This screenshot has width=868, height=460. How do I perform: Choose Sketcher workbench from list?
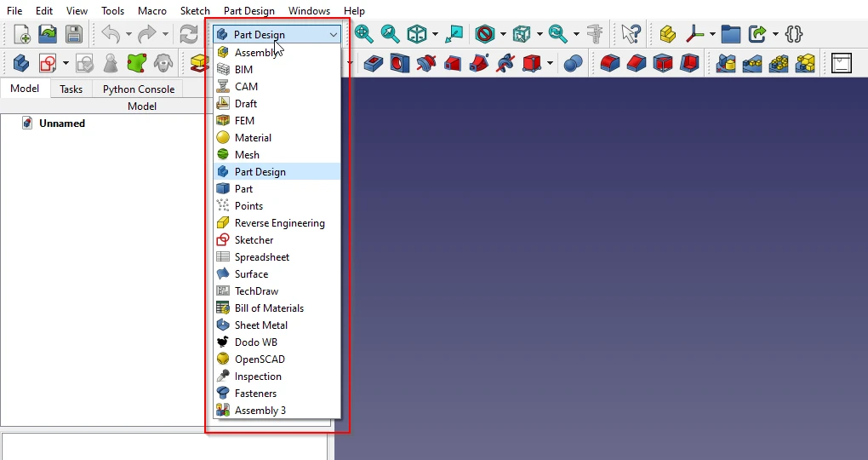click(277, 240)
